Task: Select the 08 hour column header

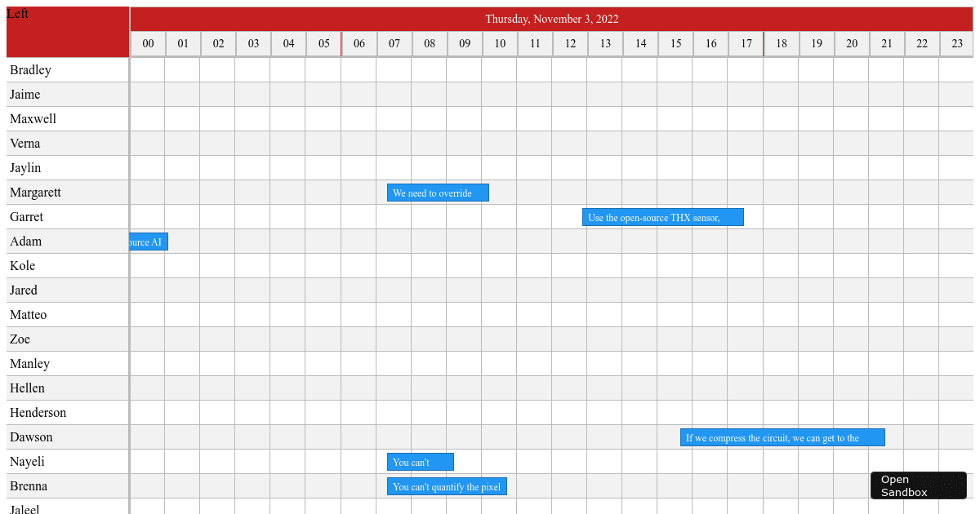Action: tap(430, 44)
